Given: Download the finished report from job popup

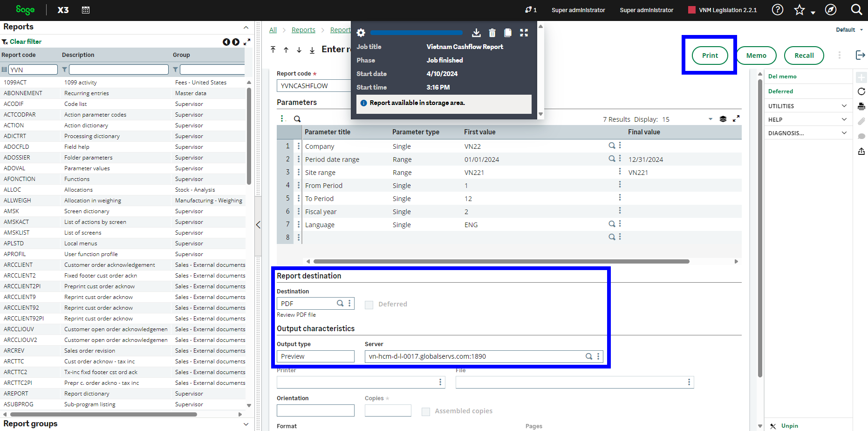Looking at the screenshot, I should [x=476, y=33].
